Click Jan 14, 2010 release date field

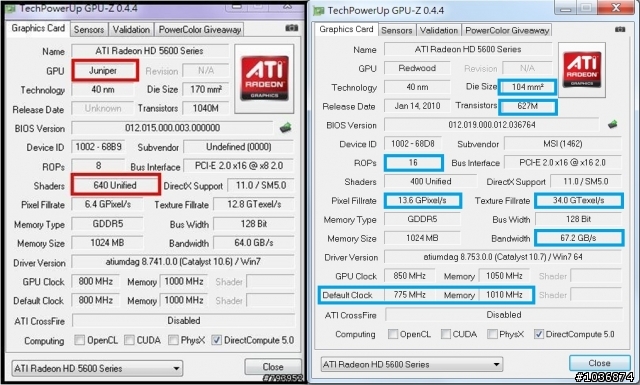[417, 106]
